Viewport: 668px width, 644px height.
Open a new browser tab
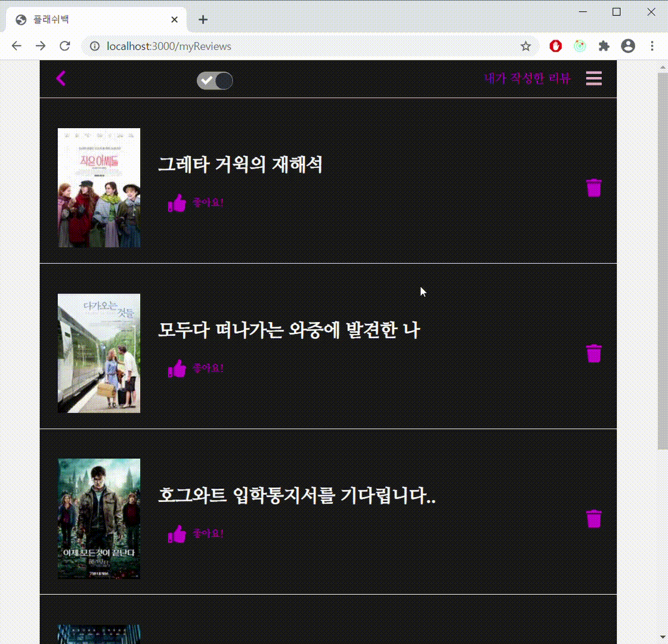203,20
